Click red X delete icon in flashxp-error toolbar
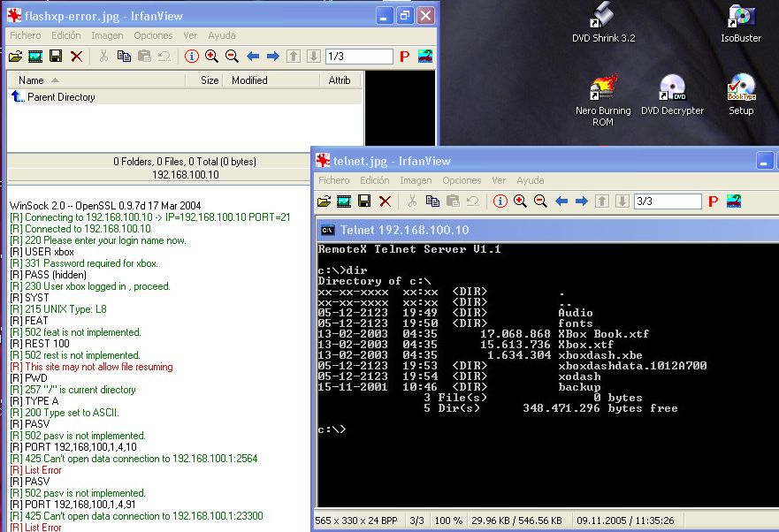Image resolution: width=779 pixels, height=532 pixels. [x=76, y=57]
